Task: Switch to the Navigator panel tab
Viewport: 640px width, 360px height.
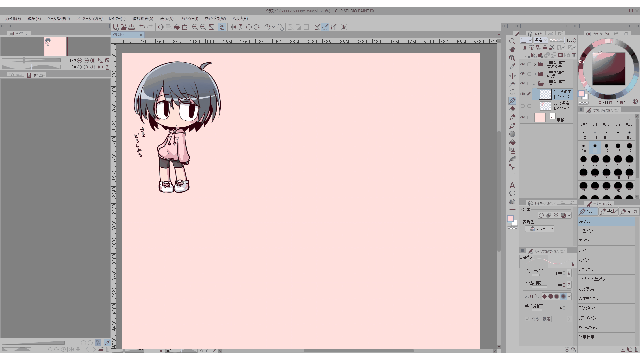Action: coord(18,33)
